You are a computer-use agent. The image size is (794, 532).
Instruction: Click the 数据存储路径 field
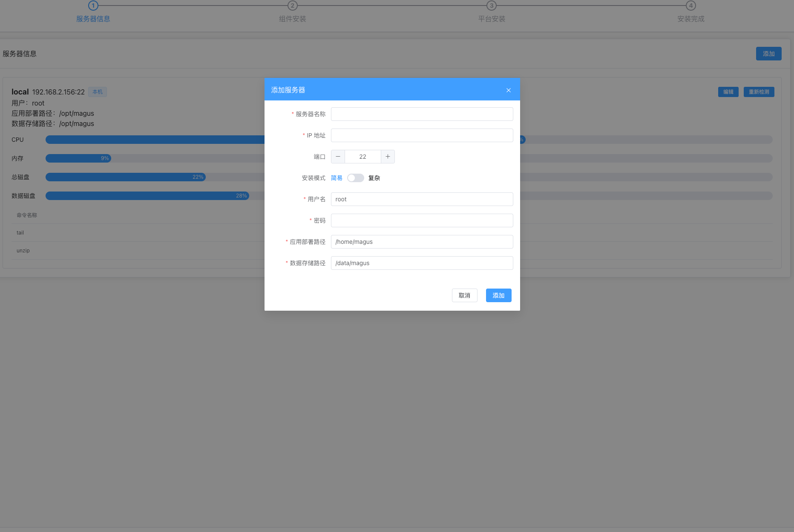(x=422, y=263)
